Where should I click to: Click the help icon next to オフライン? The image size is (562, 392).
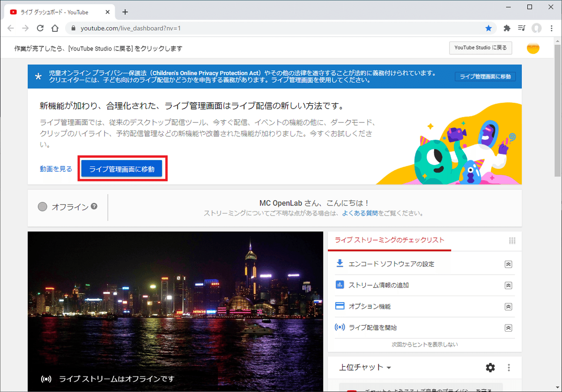click(x=94, y=206)
